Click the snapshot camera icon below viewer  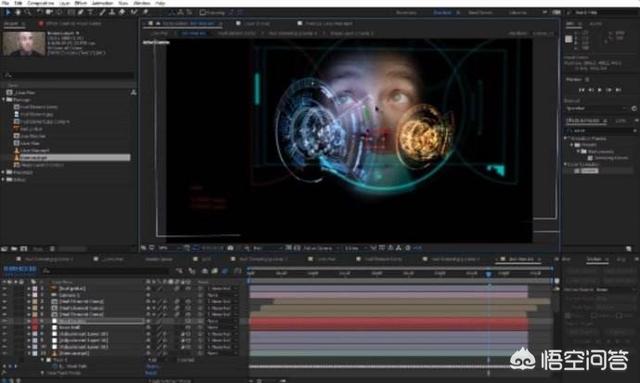click(x=230, y=248)
